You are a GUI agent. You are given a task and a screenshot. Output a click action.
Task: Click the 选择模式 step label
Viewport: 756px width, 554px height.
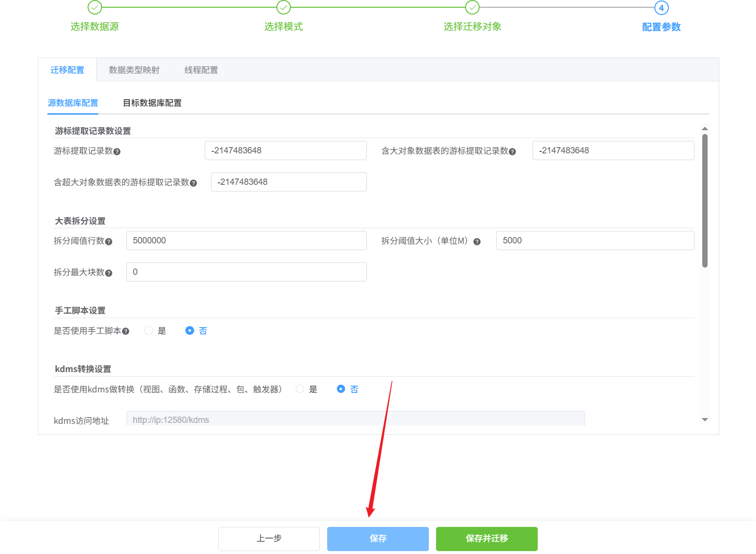click(x=284, y=27)
